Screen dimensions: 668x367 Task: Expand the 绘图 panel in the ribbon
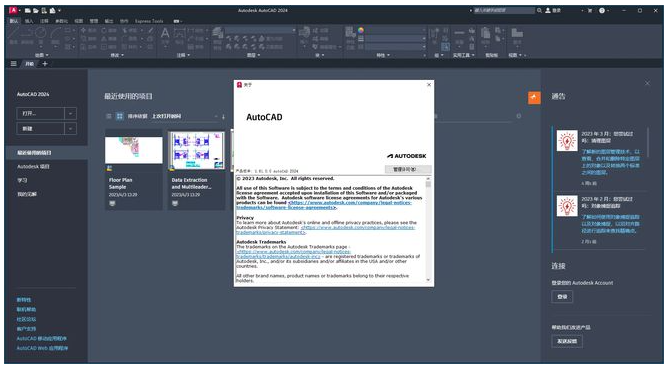click(x=41, y=55)
